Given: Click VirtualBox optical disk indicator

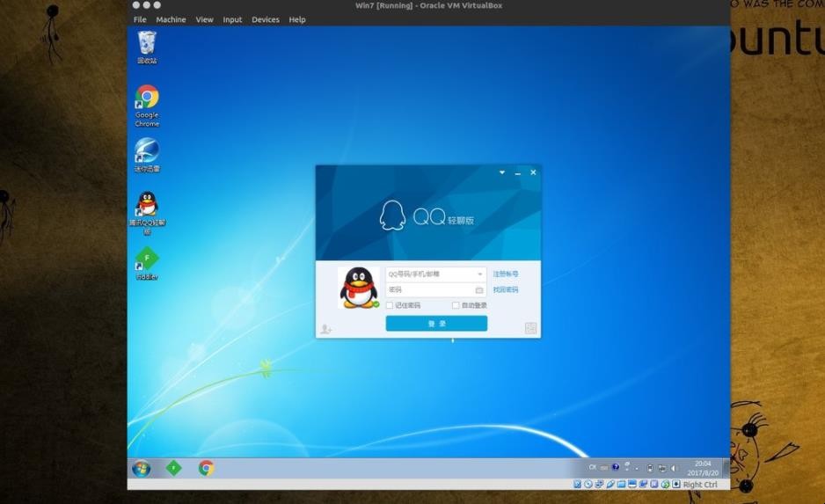Looking at the screenshot, I should (x=588, y=484).
